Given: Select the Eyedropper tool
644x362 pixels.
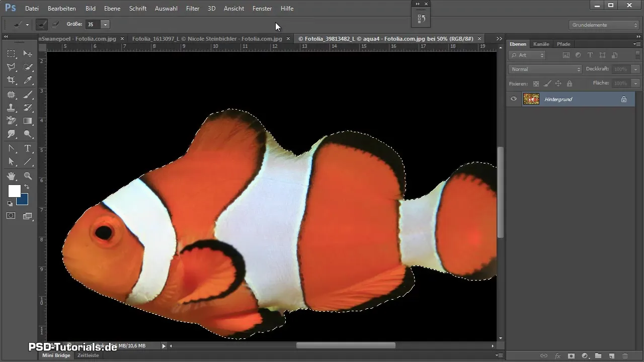Looking at the screenshot, I should point(28,80).
